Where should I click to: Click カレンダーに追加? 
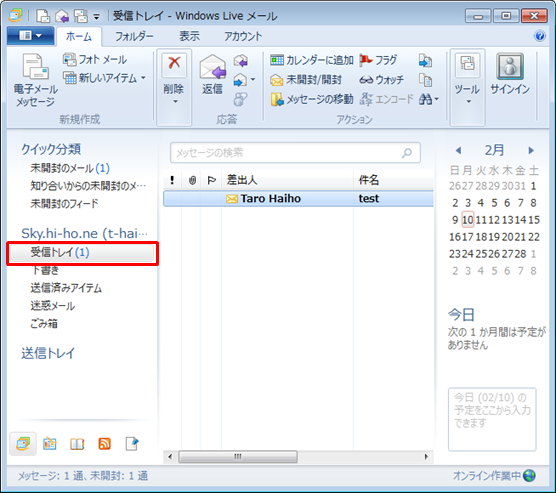(x=312, y=60)
